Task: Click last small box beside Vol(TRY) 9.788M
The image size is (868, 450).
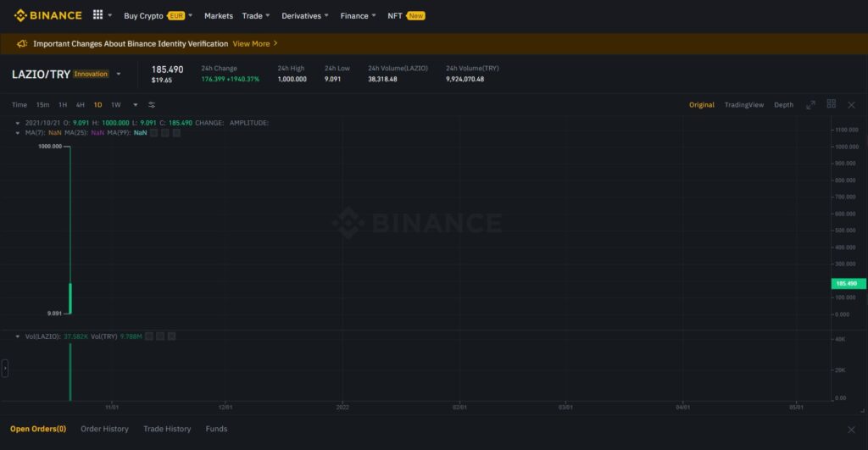Action: coord(171,336)
